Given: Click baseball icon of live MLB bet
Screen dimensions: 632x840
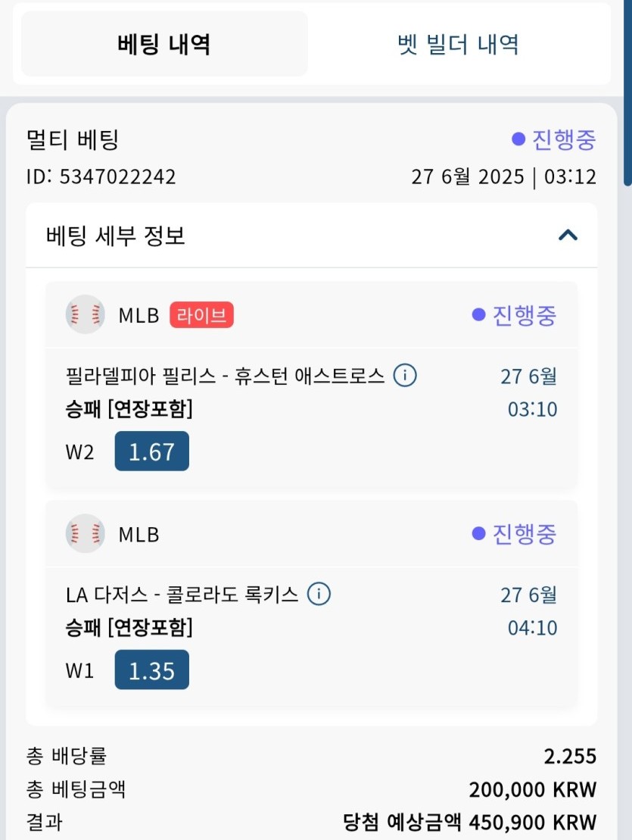Looking at the screenshot, I should (x=85, y=314).
